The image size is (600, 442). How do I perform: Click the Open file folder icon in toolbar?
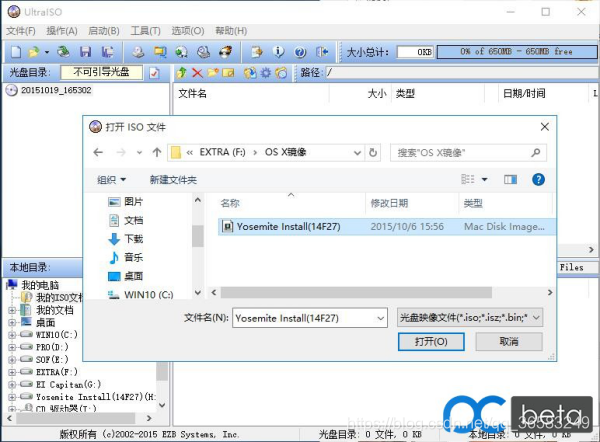(34, 52)
